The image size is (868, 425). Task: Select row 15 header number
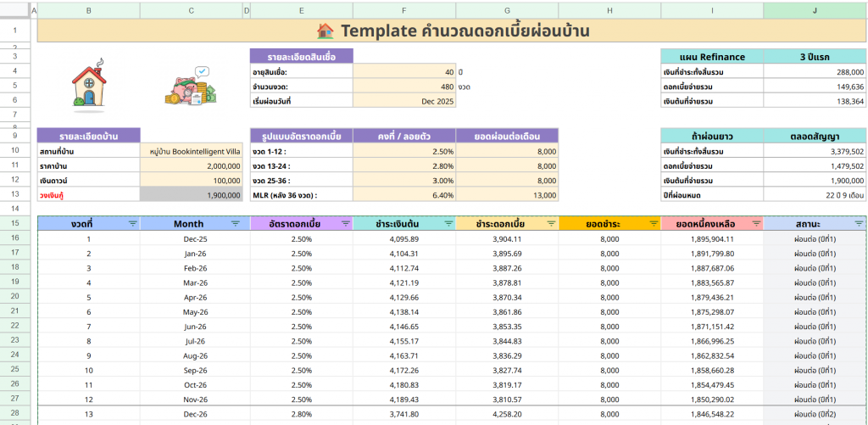[15, 223]
